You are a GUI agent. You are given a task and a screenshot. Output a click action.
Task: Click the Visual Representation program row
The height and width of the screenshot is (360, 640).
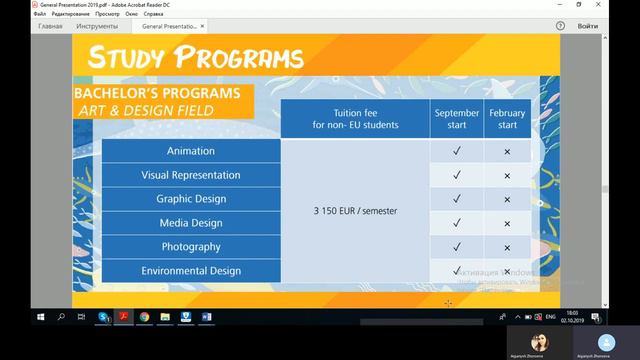(191, 175)
